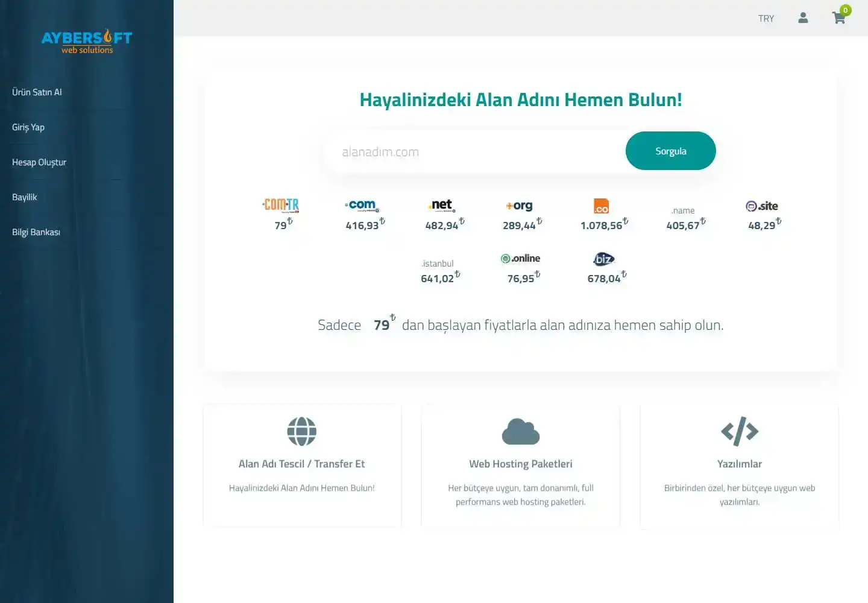Viewport: 868px width, 603px height.
Task: Click the 482,94 price under .net
Action: 445,224
